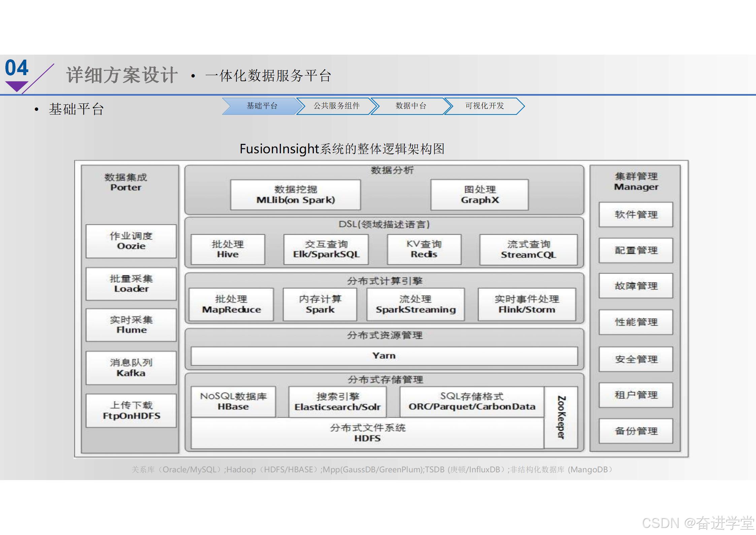Select the 基础平台 step tab
The height and width of the screenshot is (535, 756).
[x=263, y=106]
